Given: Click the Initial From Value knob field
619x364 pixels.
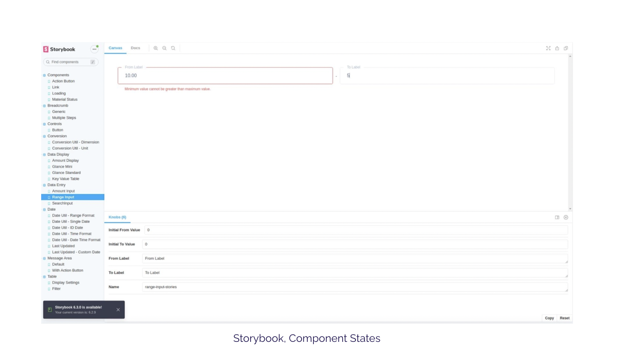Looking at the screenshot, I should pyautogui.click(x=356, y=230).
